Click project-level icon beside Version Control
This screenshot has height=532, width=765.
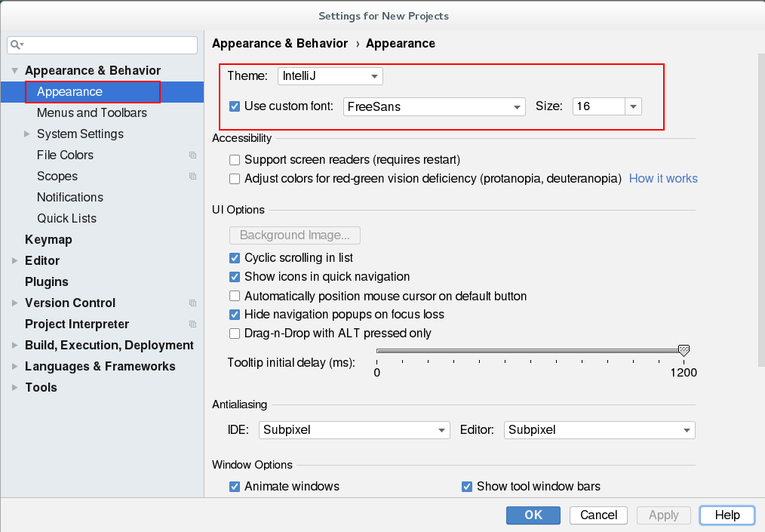coord(193,303)
